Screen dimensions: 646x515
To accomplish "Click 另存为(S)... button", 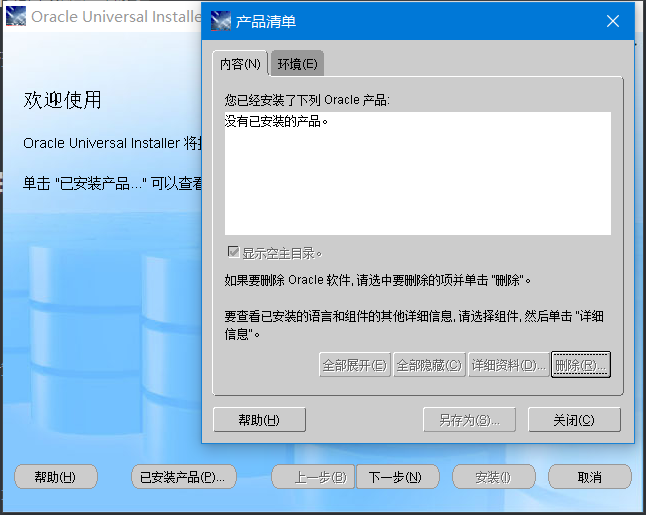I will click(469, 420).
